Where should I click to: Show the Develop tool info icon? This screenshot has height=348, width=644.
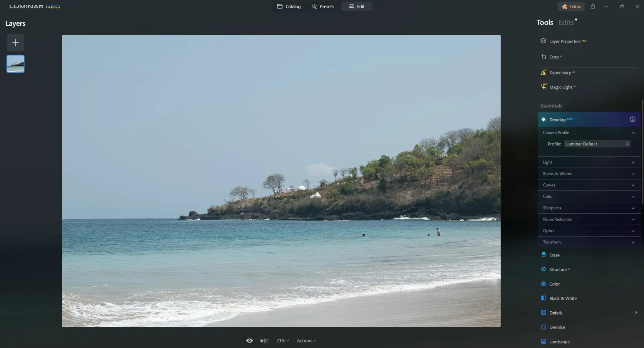632,119
